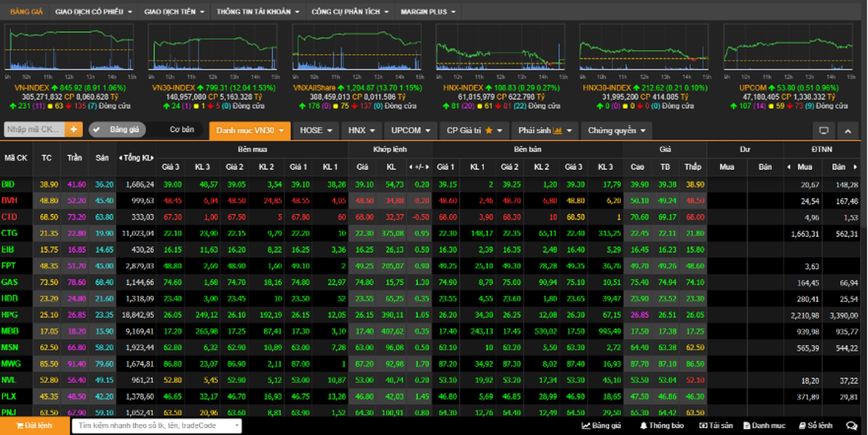The height and width of the screenshot is (435, 868).
Task: Open Phái sinh derivatives dropdown
Action: point(545,131)
